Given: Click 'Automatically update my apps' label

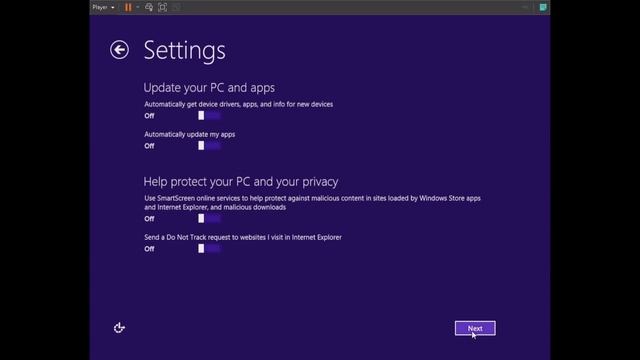Looking at the screenshot, I should pos(189,134).
